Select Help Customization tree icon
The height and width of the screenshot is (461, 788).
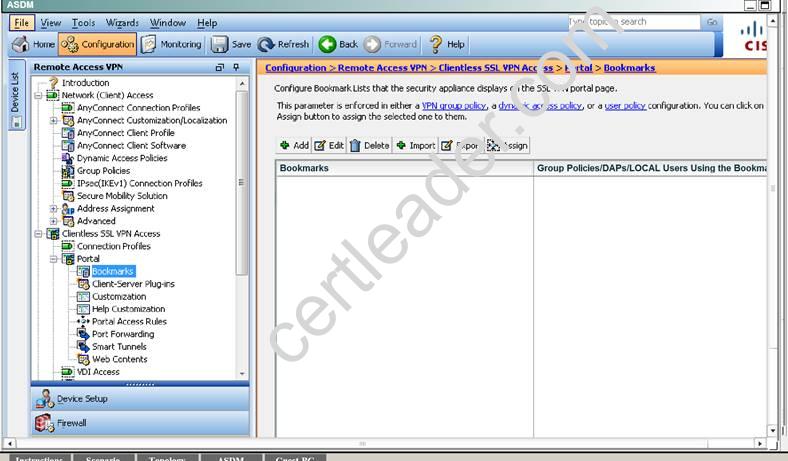pyautogui.click(x=83, y=309)
